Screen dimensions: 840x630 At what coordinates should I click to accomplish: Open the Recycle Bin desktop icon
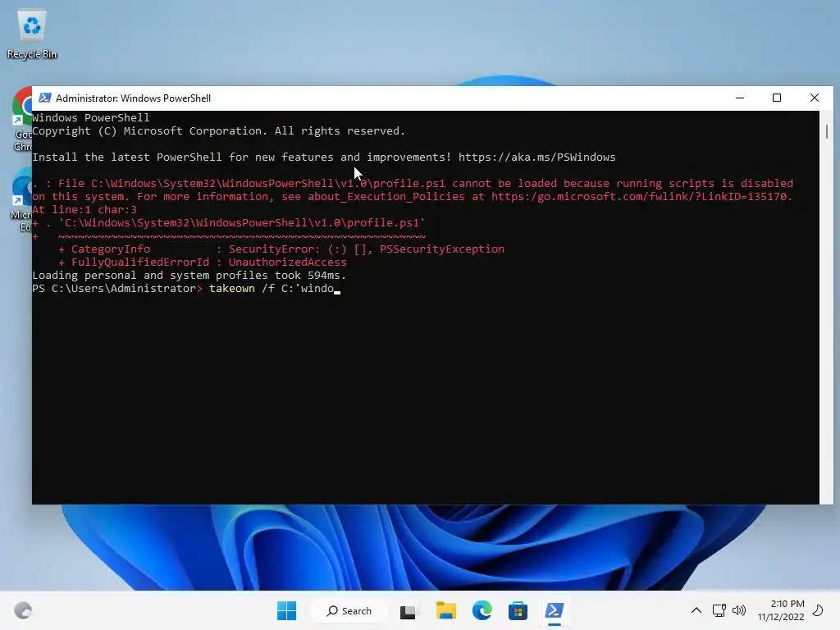[x=32, y=34]
